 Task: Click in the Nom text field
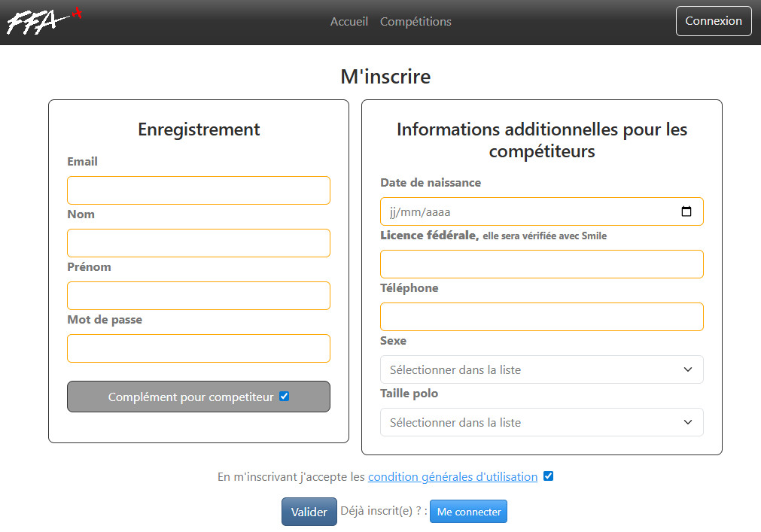pos(198,243)
